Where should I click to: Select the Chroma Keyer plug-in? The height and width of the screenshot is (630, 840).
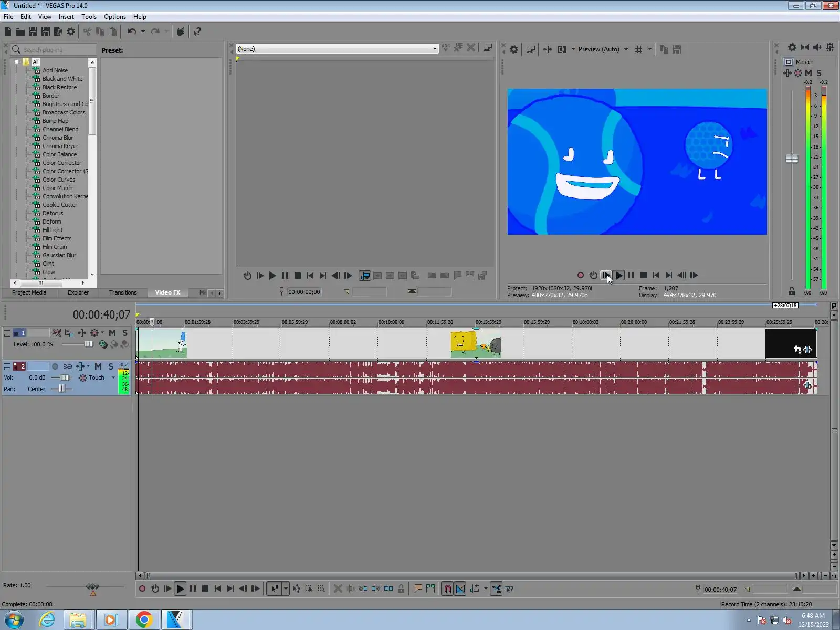60,146
